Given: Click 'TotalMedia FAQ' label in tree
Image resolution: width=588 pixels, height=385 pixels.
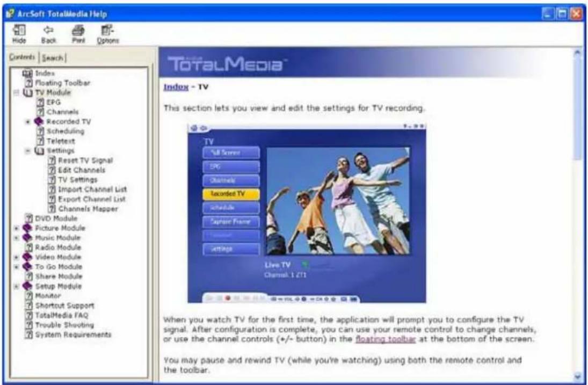Looking at the screenshot, I should click(62, 315).
